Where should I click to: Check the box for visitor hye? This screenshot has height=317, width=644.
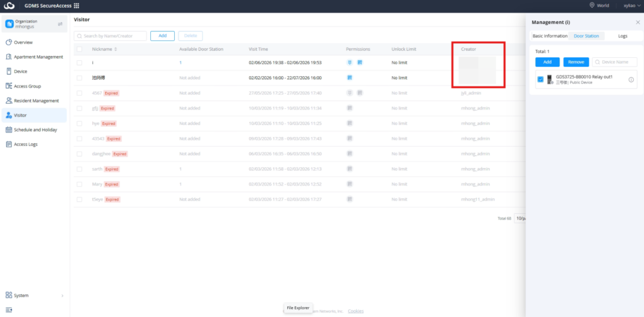coord(79,123)
